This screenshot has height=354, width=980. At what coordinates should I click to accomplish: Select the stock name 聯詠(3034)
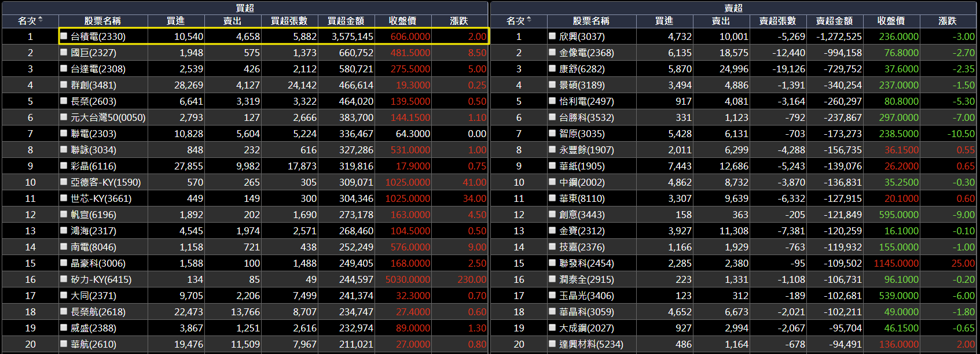pyautogui.click(x=93, y=150)
